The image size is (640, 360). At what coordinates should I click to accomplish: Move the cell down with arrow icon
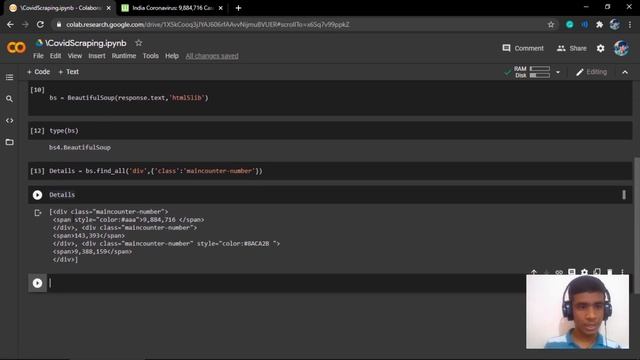pos(547,272)
